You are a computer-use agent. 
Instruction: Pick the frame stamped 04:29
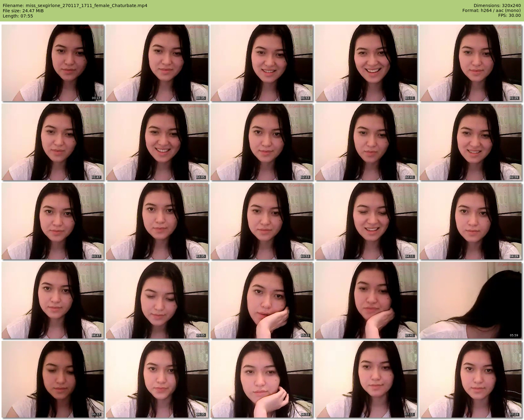pos(471,221)
